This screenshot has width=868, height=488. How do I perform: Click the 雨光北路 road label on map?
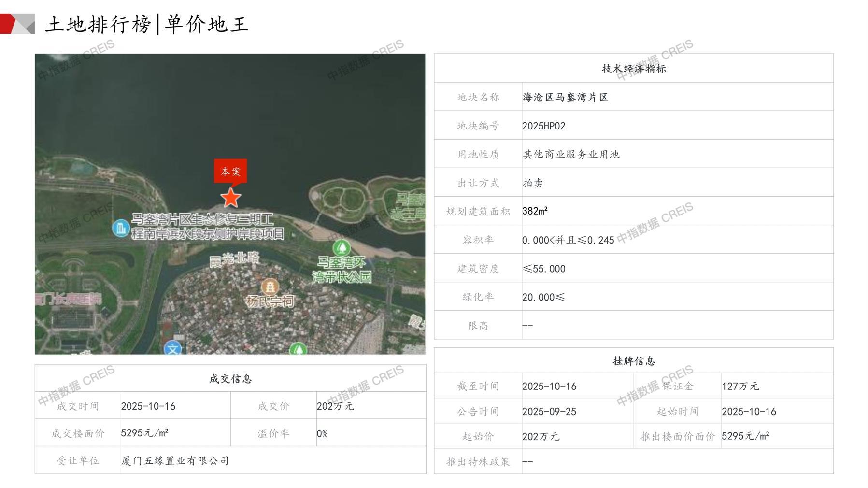[235, 259]
